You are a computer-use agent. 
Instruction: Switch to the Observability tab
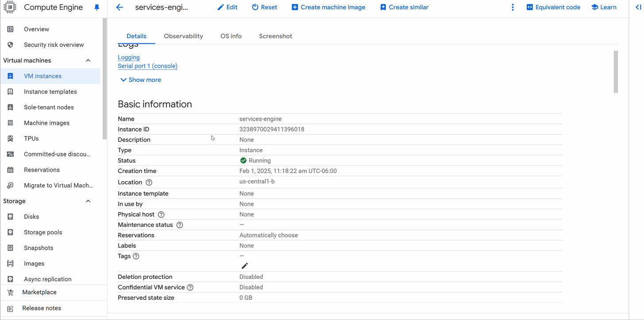click(x=184, y=36)
